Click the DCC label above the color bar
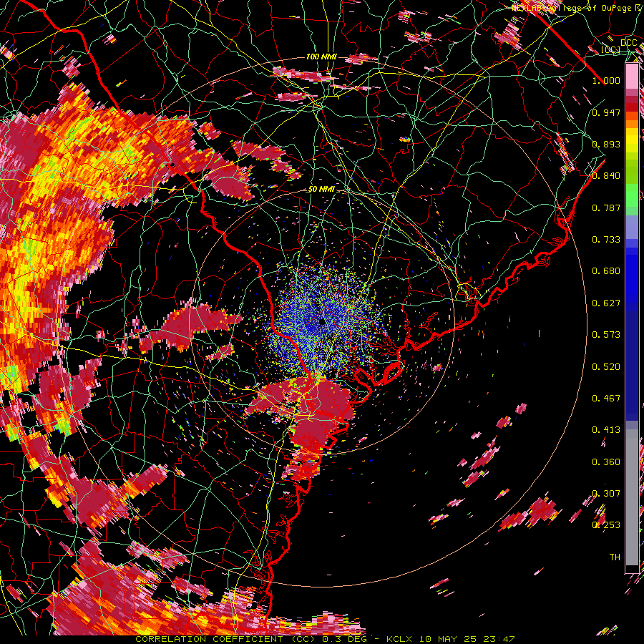This screenshot has width=644, height=644. click(x=628, y=43)
